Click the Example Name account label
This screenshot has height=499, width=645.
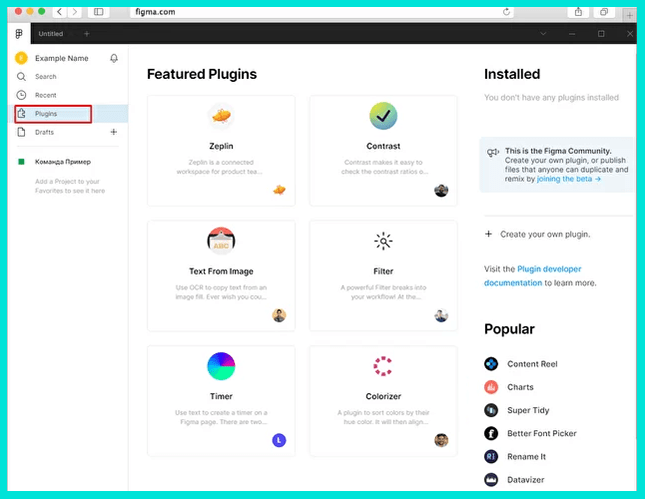point(62,58)
